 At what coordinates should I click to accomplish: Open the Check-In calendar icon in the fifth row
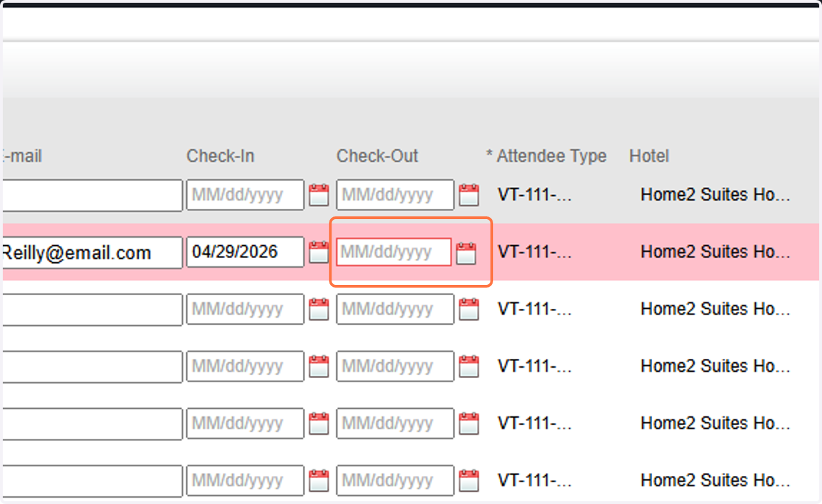[x=319, y=424]
